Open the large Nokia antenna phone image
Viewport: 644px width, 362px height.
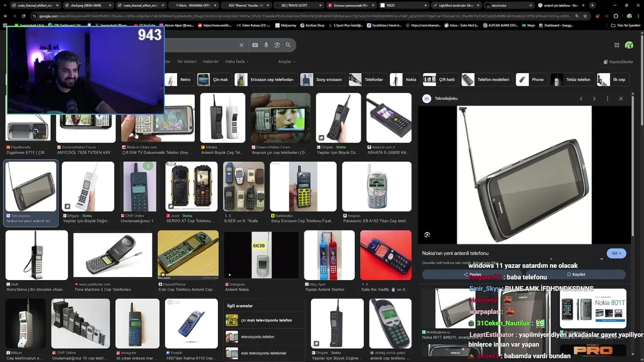[524, 174]
